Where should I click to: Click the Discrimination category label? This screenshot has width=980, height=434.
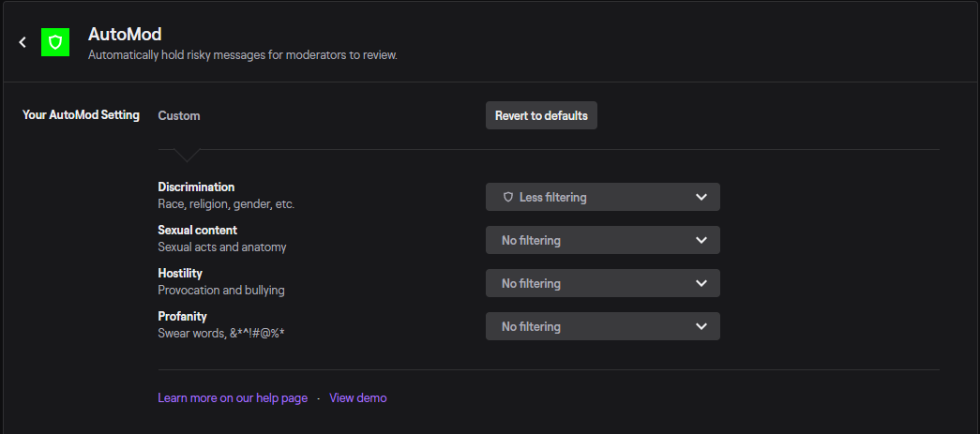coord(196,187)
